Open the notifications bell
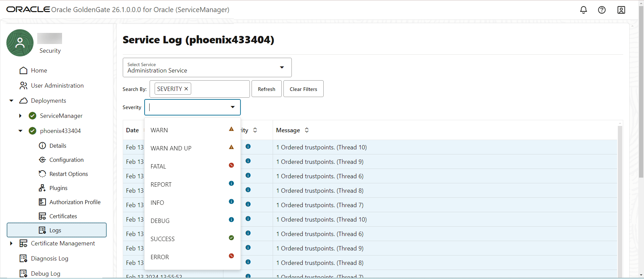 pos(584,10)
